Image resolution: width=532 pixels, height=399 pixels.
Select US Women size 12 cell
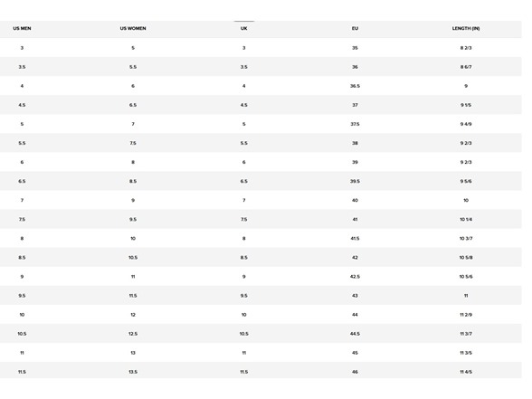pyautogui.click(x=133, y=315)
